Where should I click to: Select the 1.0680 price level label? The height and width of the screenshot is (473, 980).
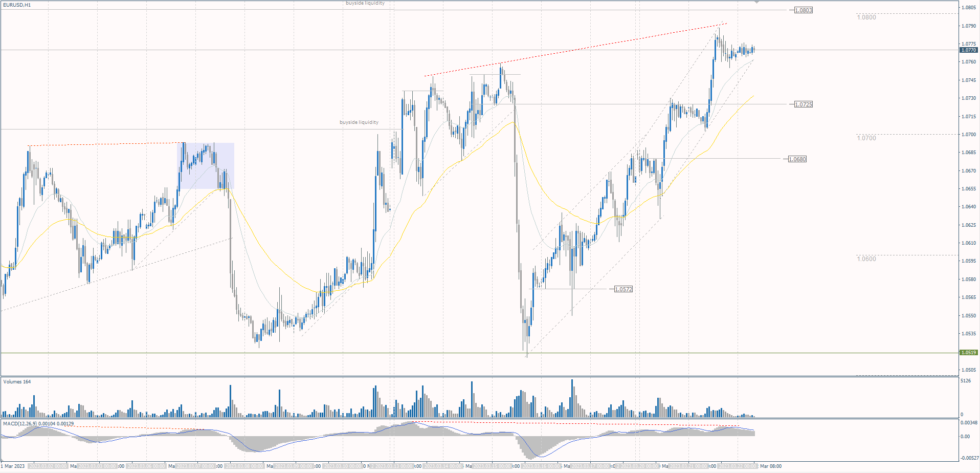click(x=797, y=159)
